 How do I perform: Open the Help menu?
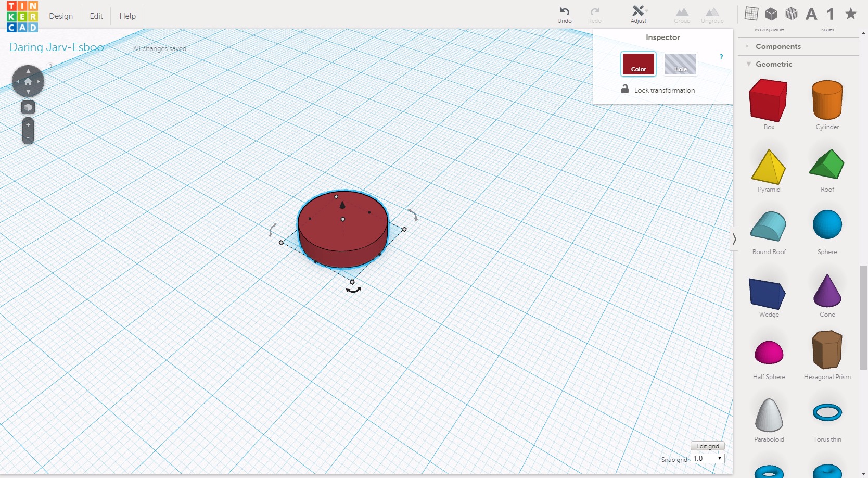click(x=127, y=16)
